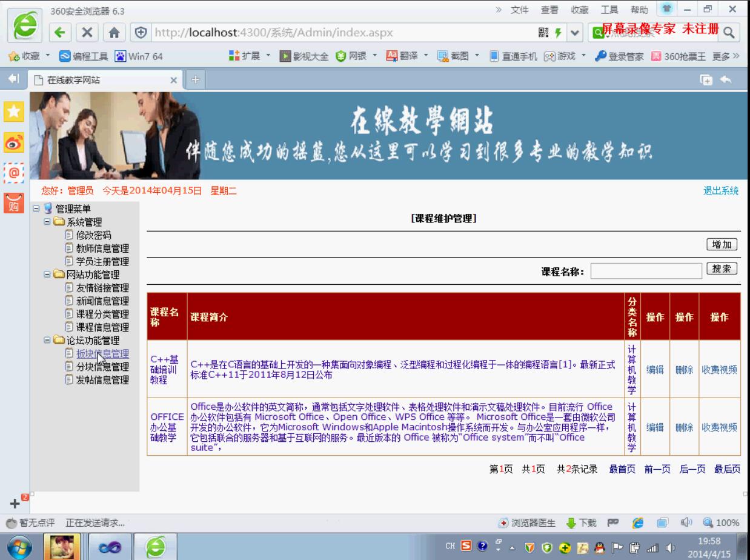This screenshot has width=750, height=560.
Task: Click the plus add-app sidebar button
Action: [15, 504]
